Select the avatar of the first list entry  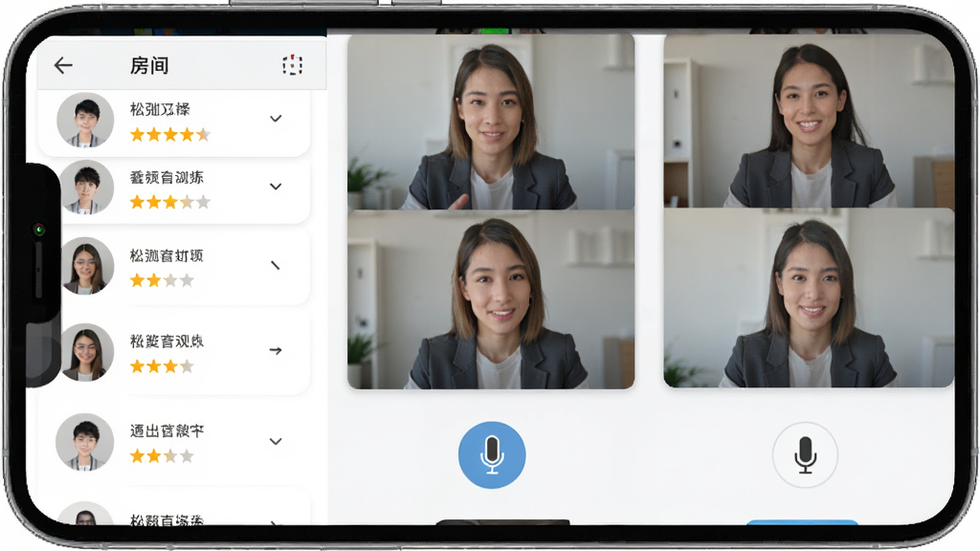[85, 120]
